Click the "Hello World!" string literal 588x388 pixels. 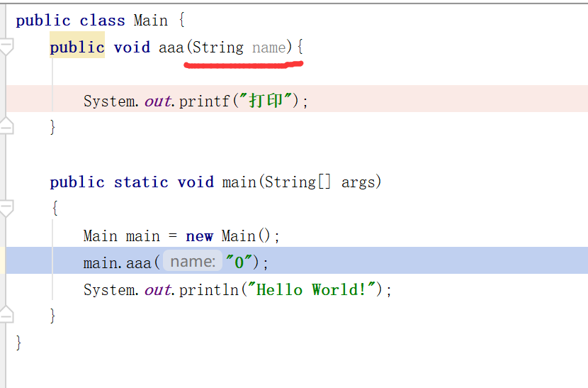point(312,289)
